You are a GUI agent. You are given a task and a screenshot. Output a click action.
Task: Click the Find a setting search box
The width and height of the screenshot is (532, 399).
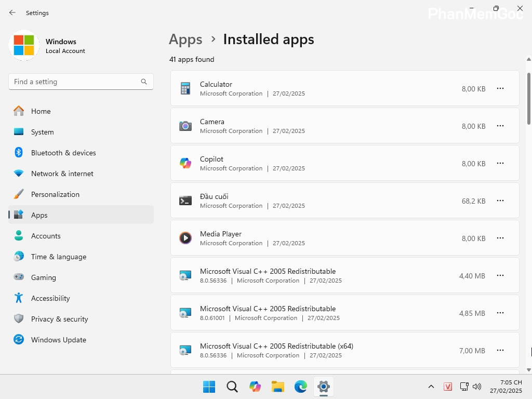tap(81, 82)
